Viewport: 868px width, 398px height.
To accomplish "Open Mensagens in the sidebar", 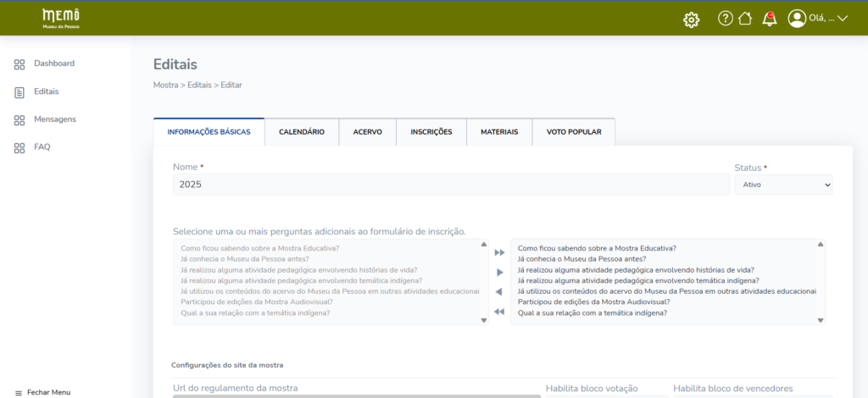I will 54,119.
